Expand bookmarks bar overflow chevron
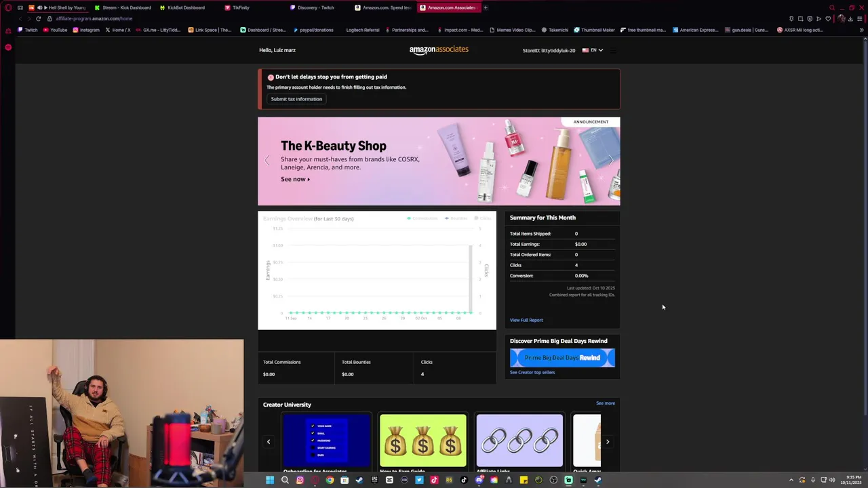Screen dimensions: 868x488 (x=861, y=30)
